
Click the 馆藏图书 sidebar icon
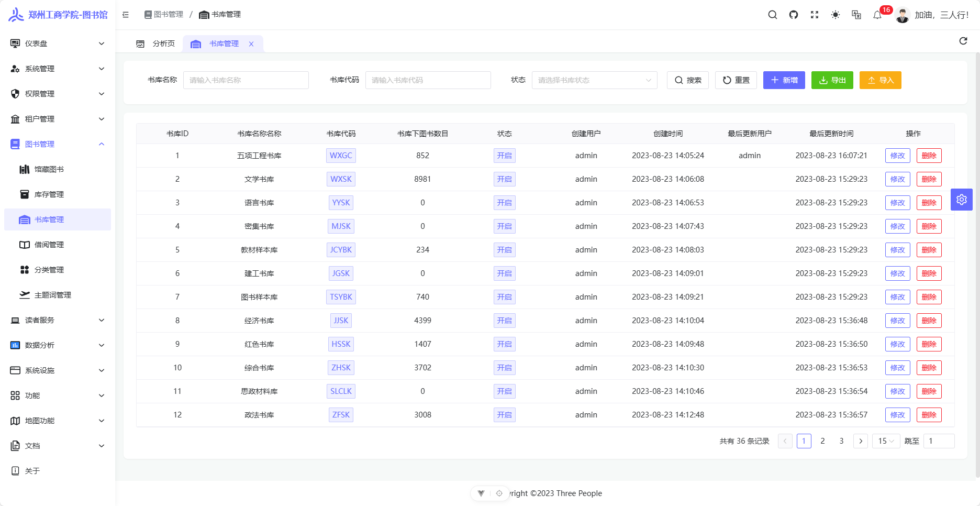point(25,169)
